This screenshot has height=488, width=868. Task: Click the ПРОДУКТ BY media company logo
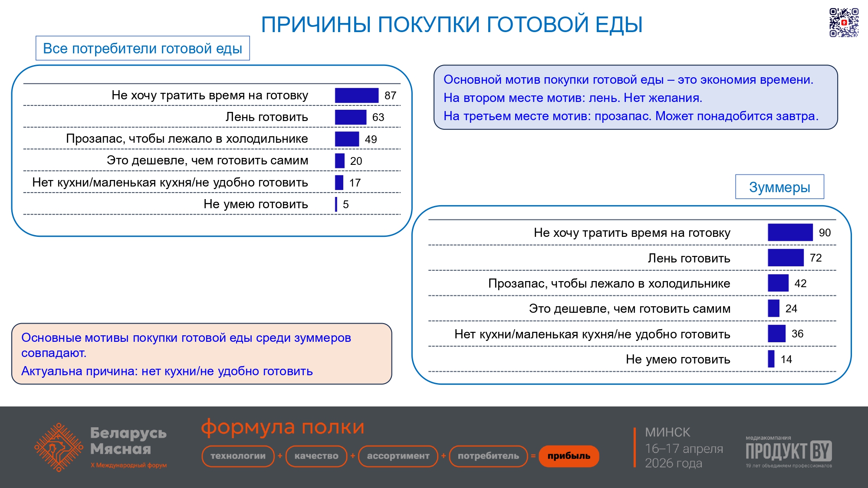(x=789, y=451)
